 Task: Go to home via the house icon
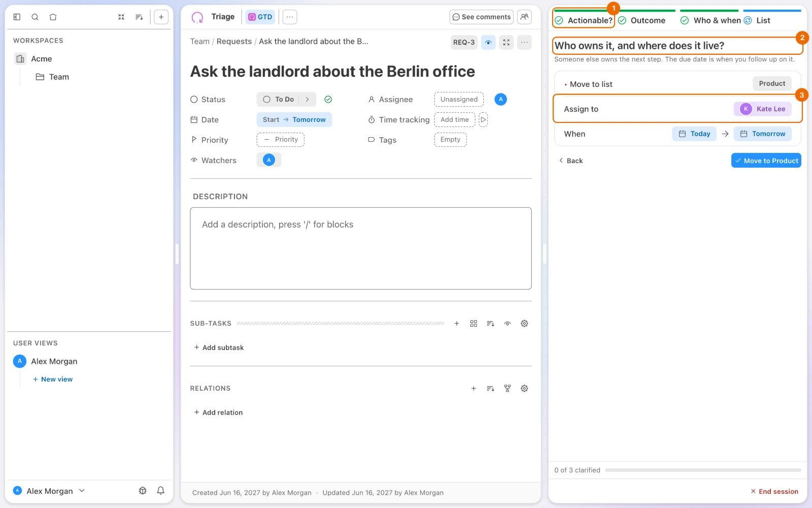tap(53, 17)
